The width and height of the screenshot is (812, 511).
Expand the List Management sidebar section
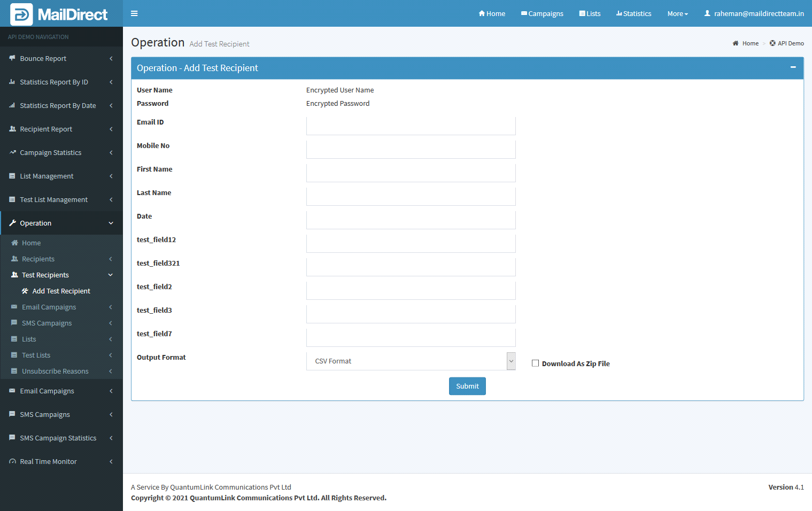(47, 176)
